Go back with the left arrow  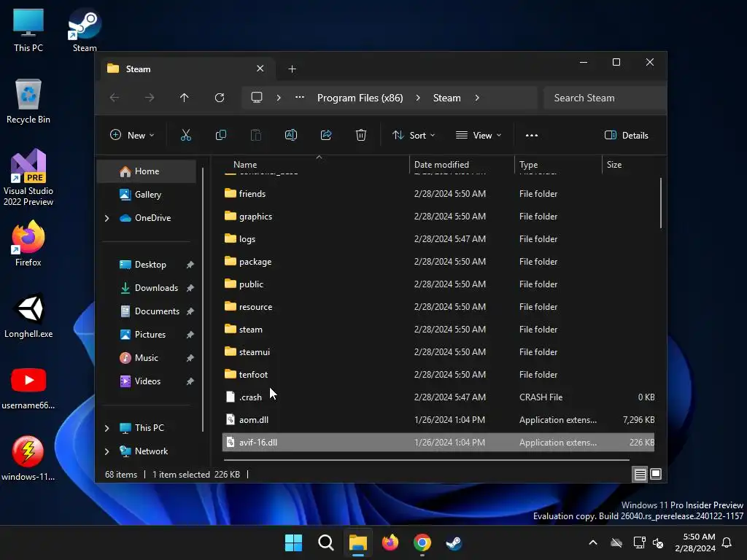115,98
